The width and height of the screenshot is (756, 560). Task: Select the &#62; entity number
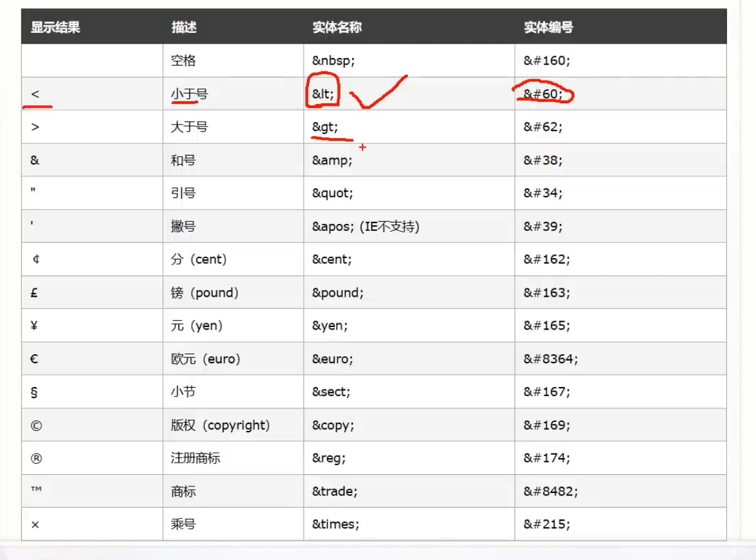pyautogui.click(x=543, y=127)
